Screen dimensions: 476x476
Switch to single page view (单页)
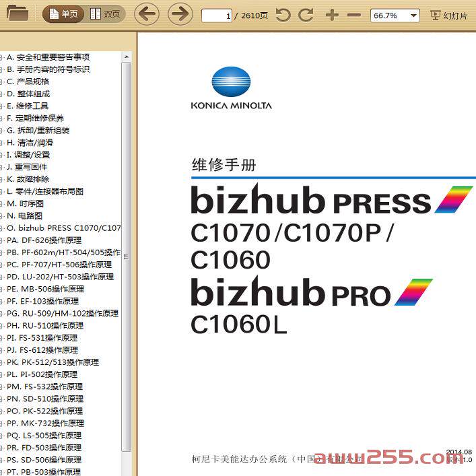[63, 14]
